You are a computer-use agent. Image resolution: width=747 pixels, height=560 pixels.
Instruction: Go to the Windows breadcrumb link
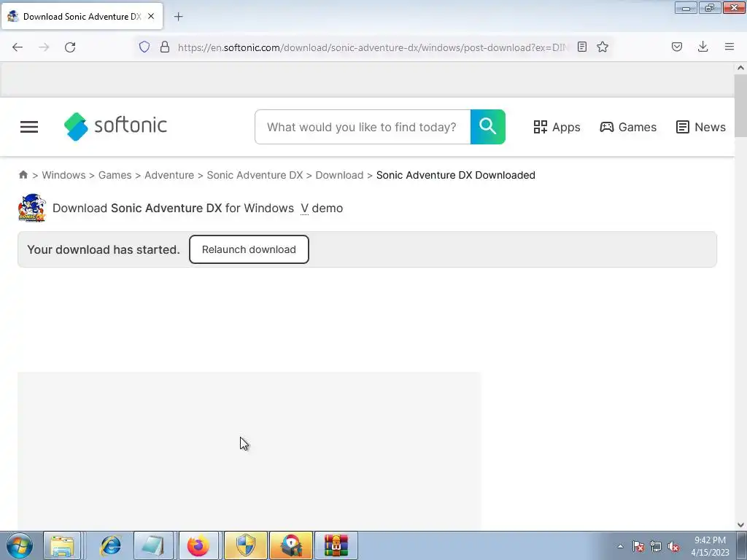click(x=64, y=175)
